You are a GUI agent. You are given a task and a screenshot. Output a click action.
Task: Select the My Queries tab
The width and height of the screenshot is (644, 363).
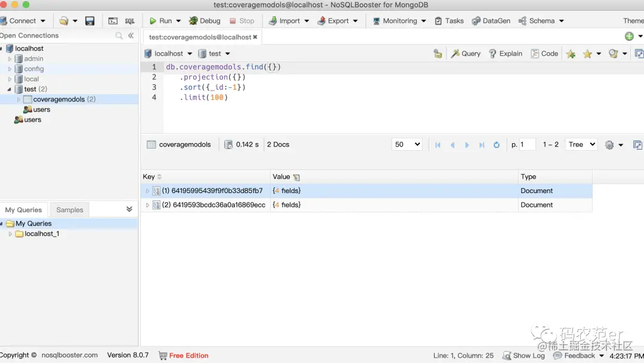click(x=23, y=210)
